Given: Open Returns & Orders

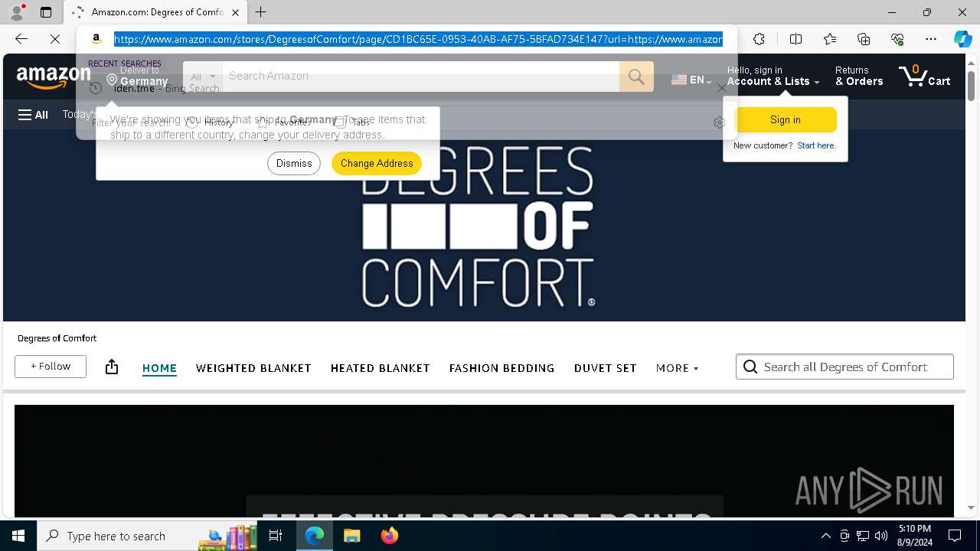Looking at the screenshot, I should click(x=859, y=77).
